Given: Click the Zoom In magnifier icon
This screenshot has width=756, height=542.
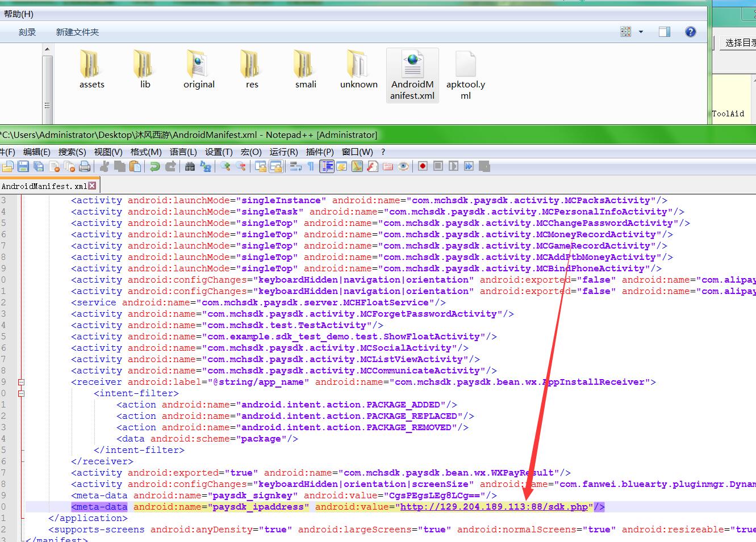Looking at the screenshot, I should click(x=225, y=166).
